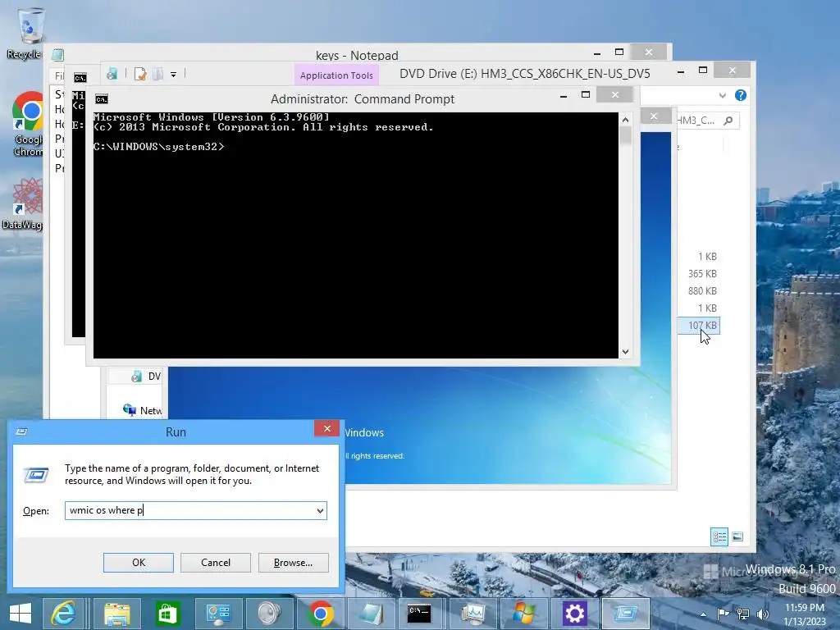This screenshot has width=840, height=630.
Task: Click inside the front Command Prompt console area
Action: (x=356, y=235)
